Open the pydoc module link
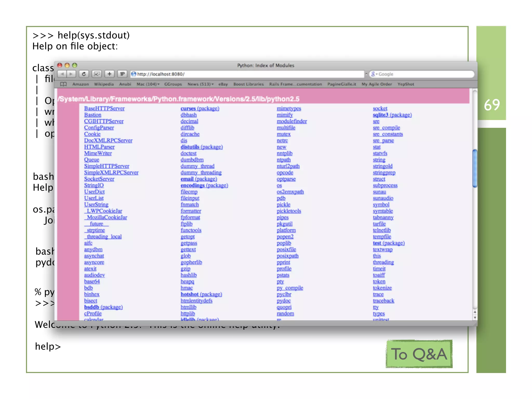 [283, 301]
